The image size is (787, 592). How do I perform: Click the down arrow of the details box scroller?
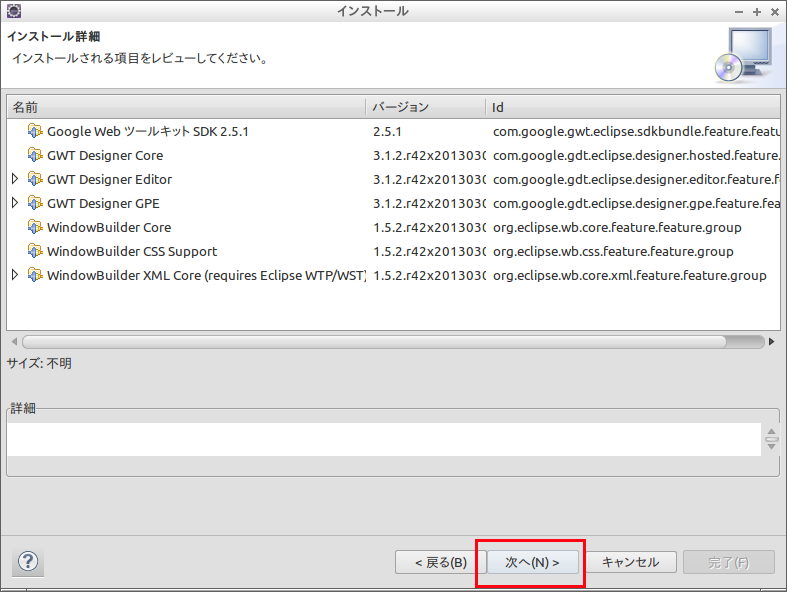pos(771,445)
